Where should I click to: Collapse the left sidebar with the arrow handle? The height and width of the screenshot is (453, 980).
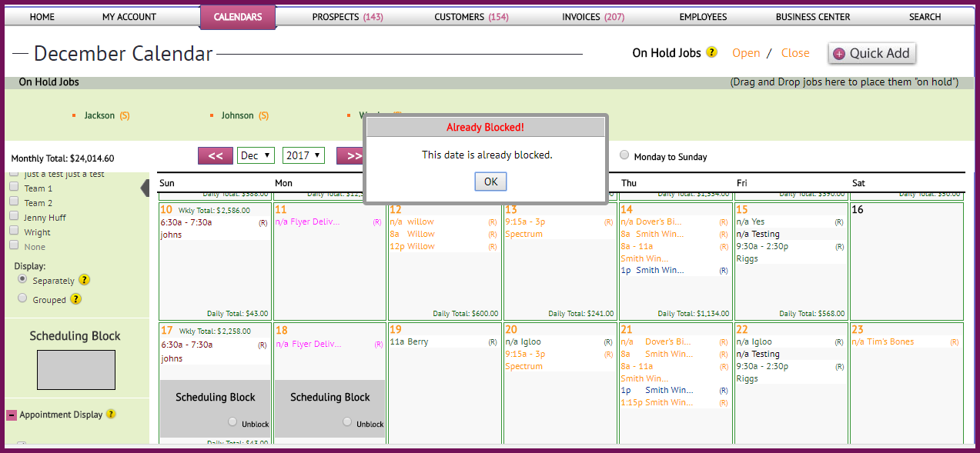(145, 188)
